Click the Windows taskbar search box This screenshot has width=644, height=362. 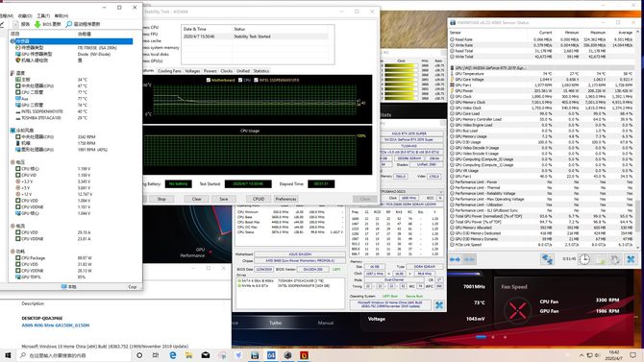coord(74,355)
